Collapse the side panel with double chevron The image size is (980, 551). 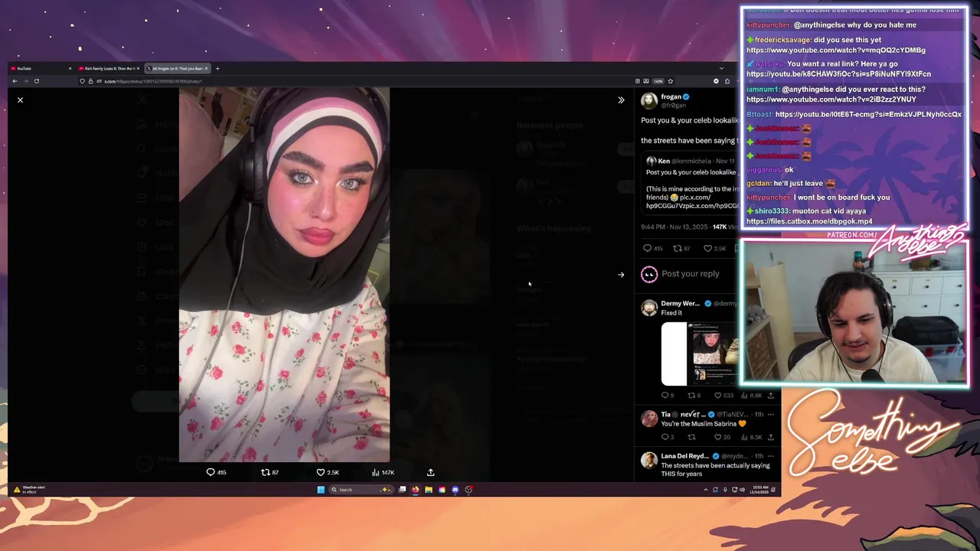tap(621, 100)
